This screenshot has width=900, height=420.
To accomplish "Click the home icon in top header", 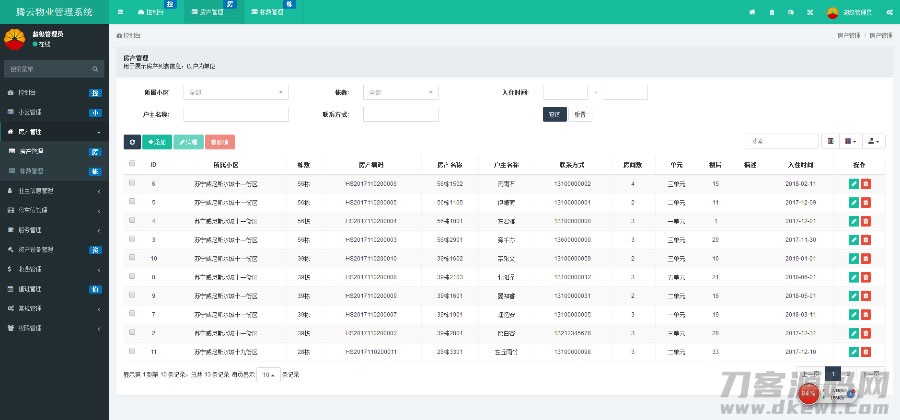I will pos(752,11).
